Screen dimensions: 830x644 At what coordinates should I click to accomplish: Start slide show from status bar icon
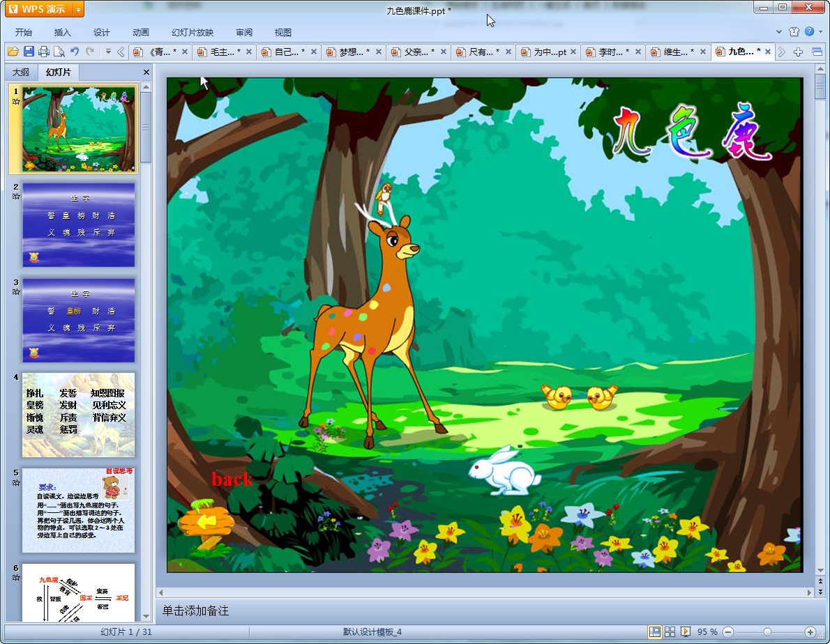[x=686, y=632]
